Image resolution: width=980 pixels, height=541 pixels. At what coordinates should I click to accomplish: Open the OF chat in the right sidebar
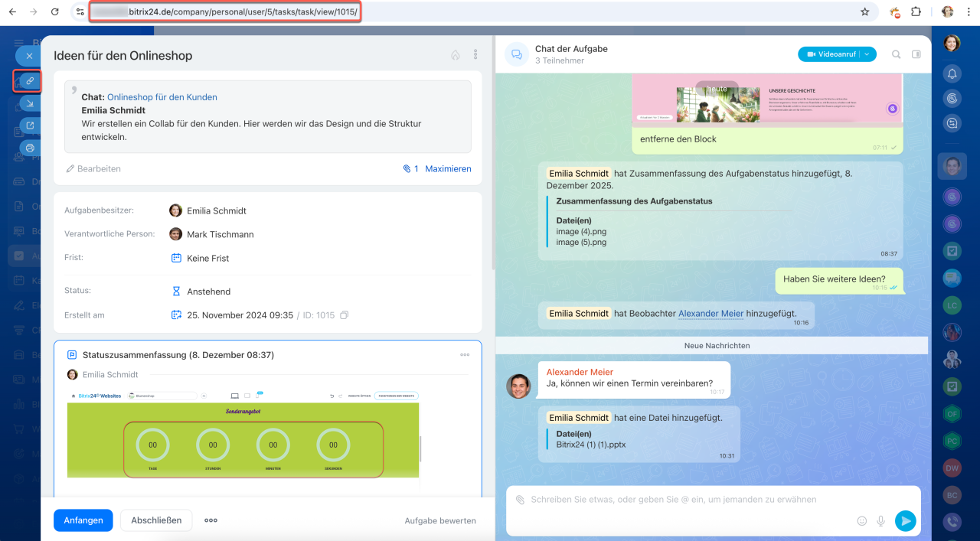[x=952, y=414]
